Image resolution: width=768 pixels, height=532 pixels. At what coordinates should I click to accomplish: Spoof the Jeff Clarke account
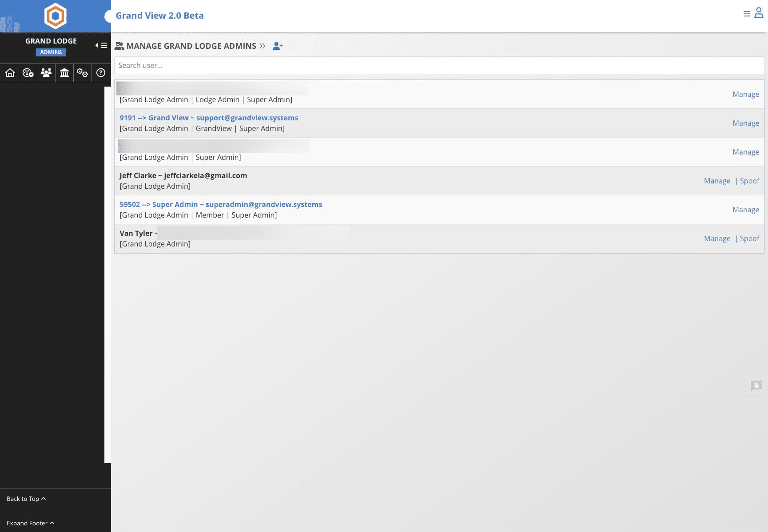pyautogui.click(x=749, y=181)
